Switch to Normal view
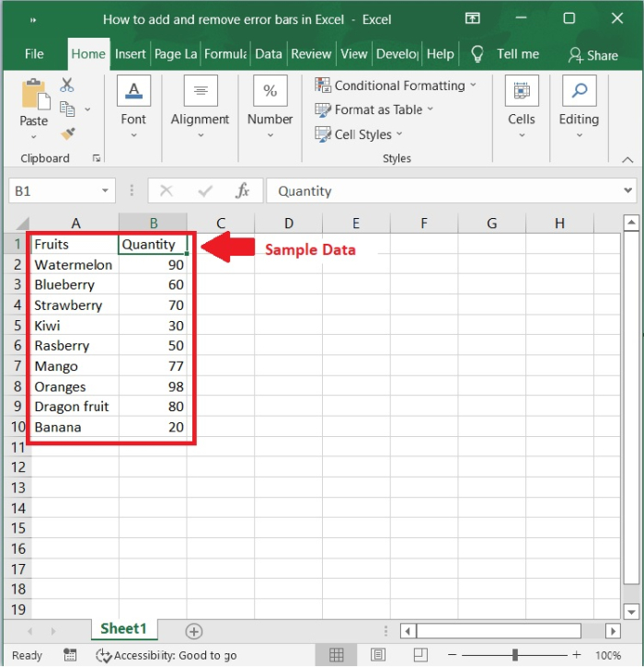 pos(337,655)
